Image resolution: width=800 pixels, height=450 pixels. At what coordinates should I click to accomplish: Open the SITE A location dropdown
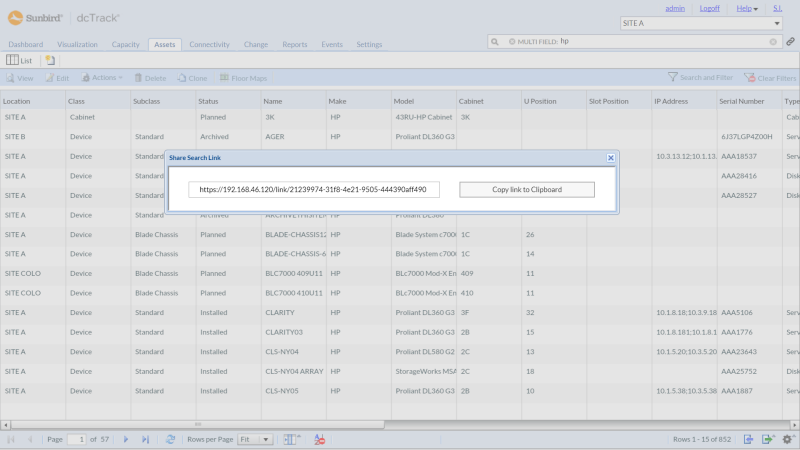point(701,23)
